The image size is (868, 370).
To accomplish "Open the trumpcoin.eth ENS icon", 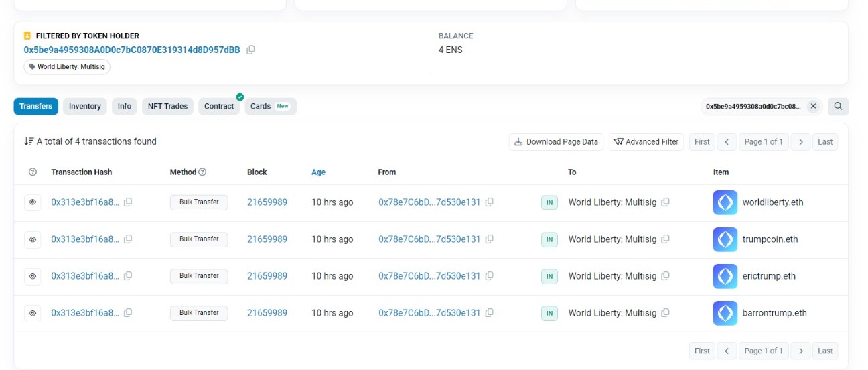I will tap(725, 239).
